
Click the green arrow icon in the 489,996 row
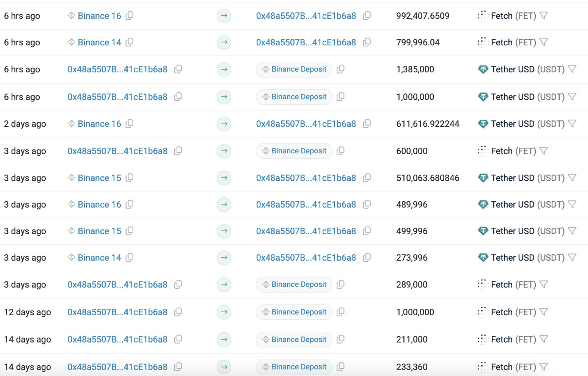pos(224,205)
